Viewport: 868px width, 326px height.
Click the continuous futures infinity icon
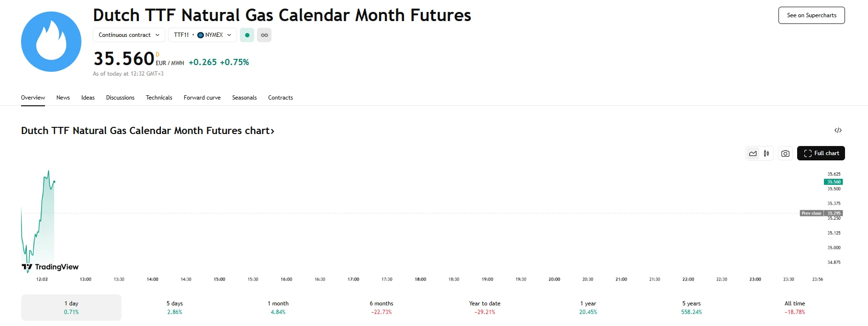(264, 35)
